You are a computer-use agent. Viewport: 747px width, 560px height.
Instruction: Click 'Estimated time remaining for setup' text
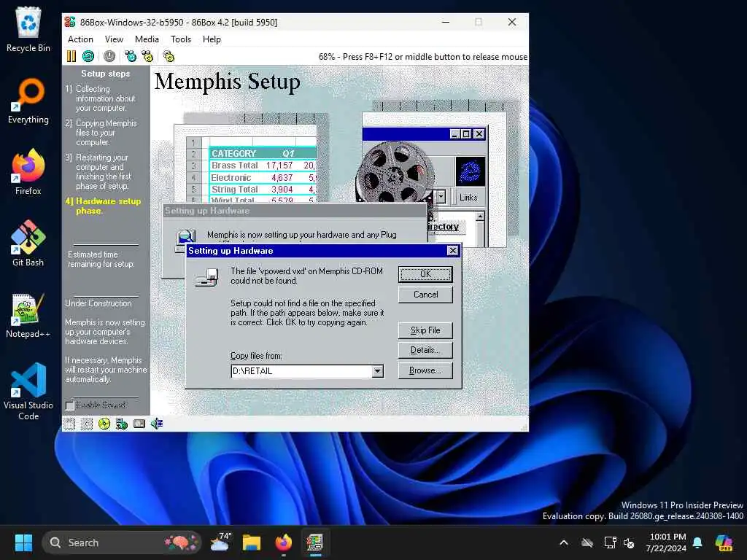[x=101, y=259]
